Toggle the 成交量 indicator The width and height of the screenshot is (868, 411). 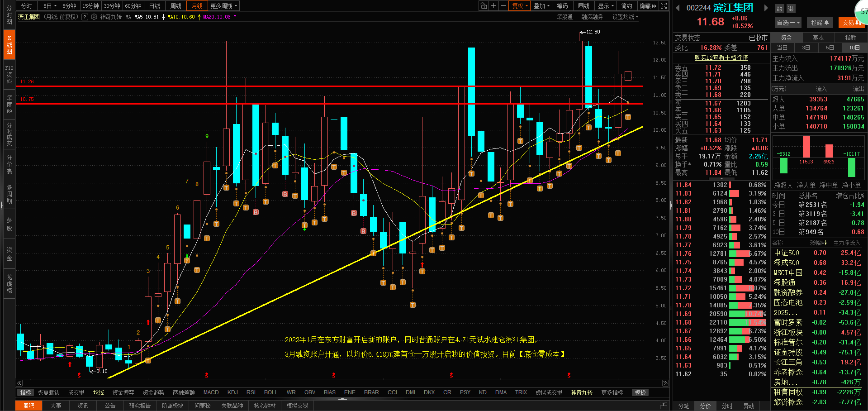[x=76, y=392]
